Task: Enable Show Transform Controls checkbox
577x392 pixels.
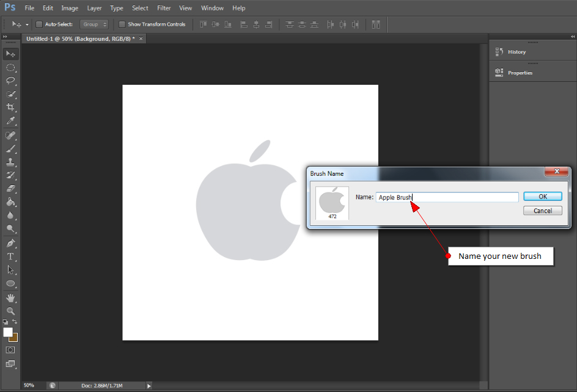Action: (122, 24)
